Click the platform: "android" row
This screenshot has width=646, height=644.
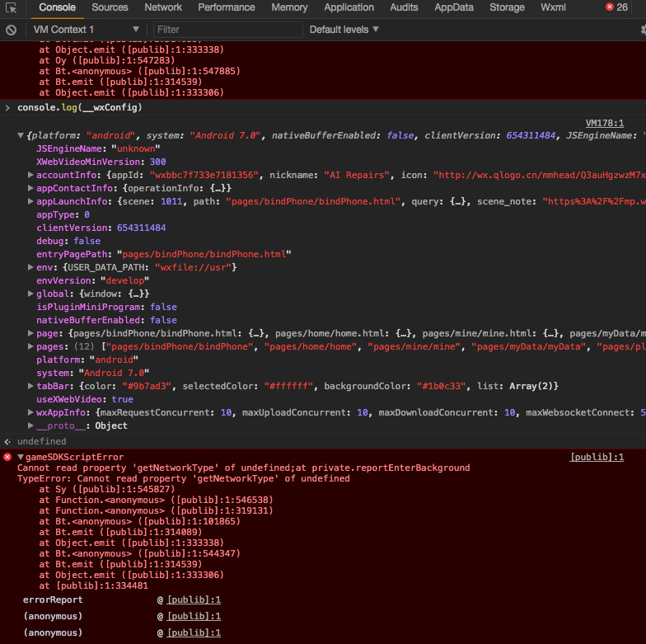click(87, 360)
